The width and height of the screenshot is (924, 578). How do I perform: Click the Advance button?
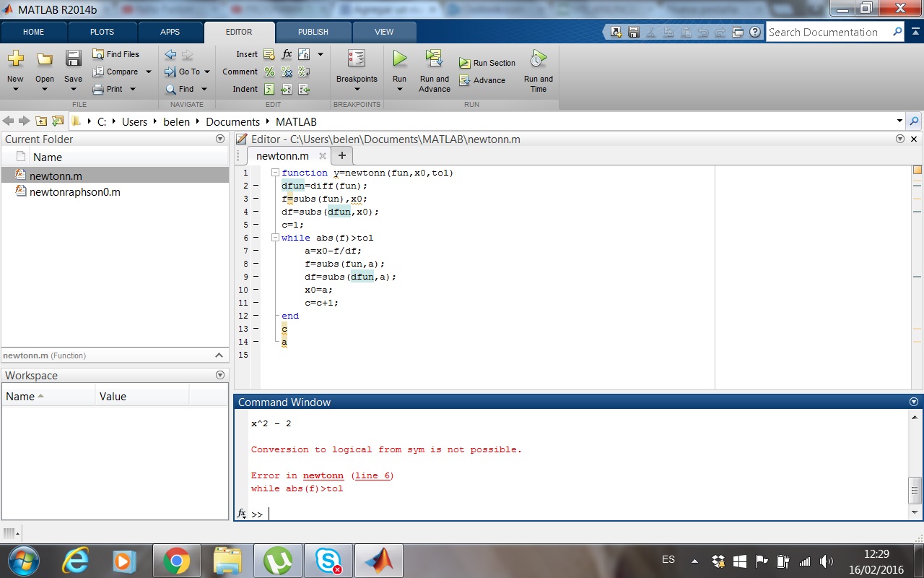[482, 80]
